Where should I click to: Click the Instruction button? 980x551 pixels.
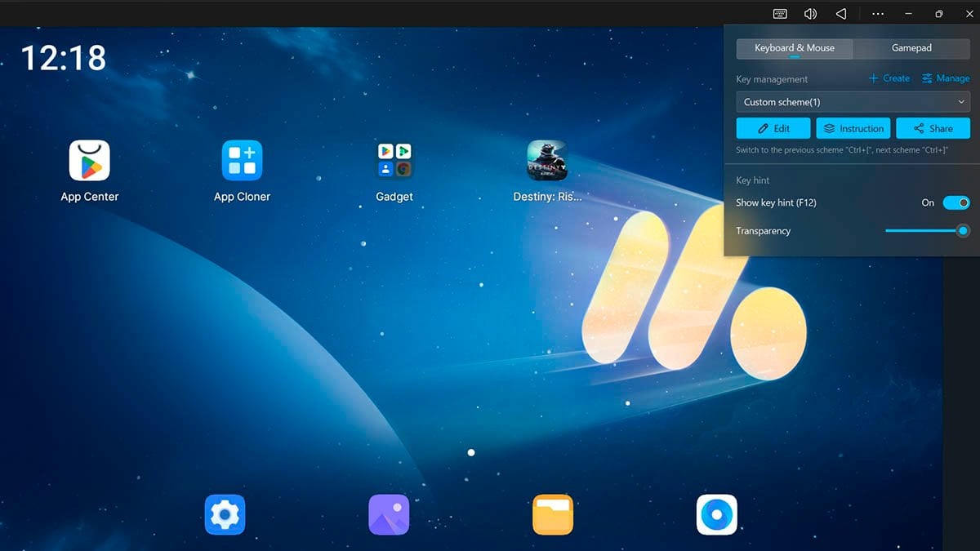[853, 128]
